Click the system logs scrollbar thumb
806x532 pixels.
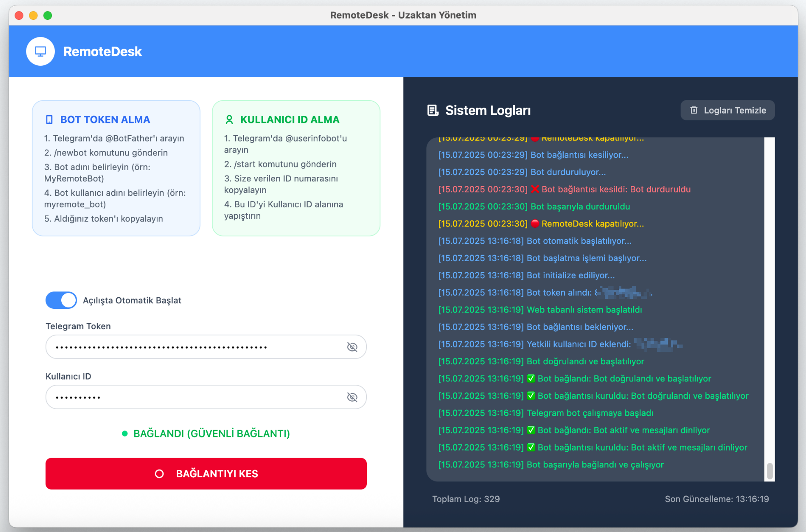(x=770, y=471)
